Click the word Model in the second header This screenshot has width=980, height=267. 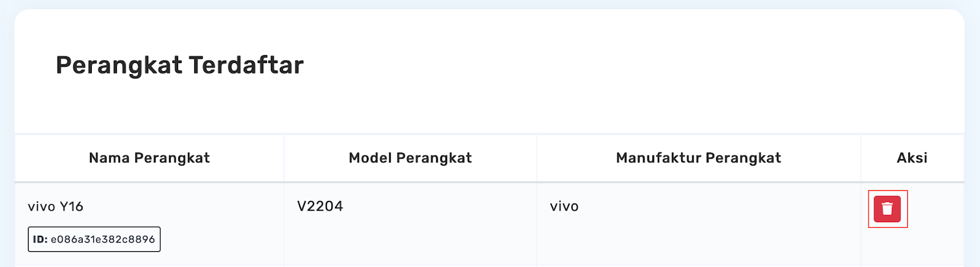click(370, 158)
